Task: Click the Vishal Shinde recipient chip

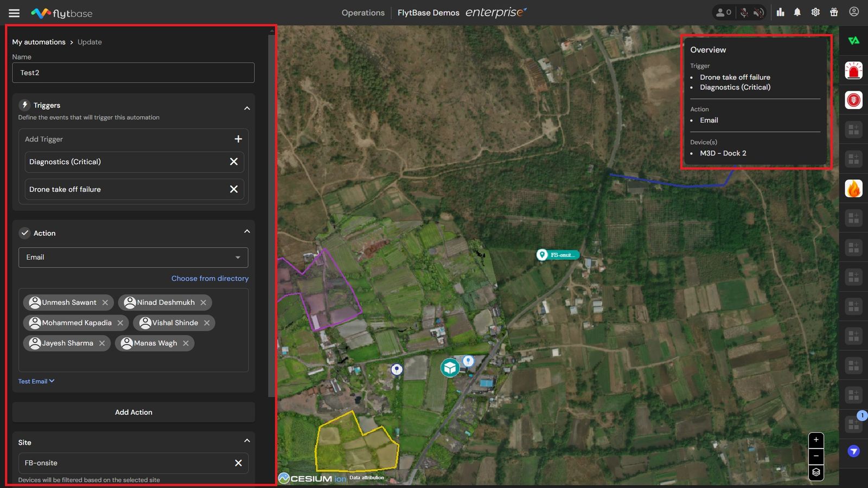Action: point(174,323)
